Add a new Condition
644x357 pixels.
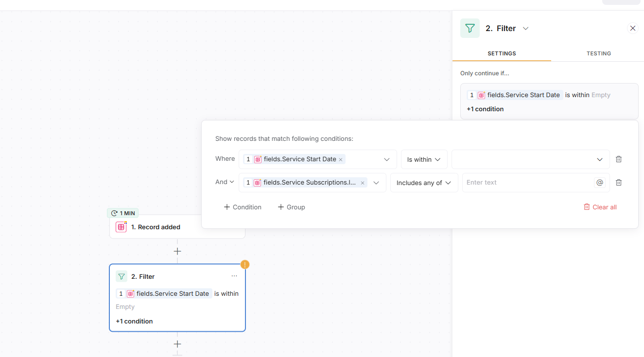pos(243,207)
